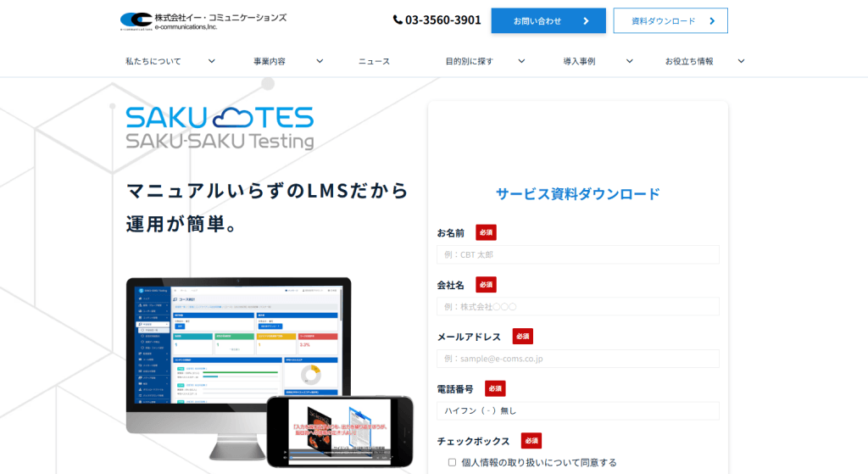Expand the 事業内容 menu chevron
Screen dimensions: 868x474
320,61
